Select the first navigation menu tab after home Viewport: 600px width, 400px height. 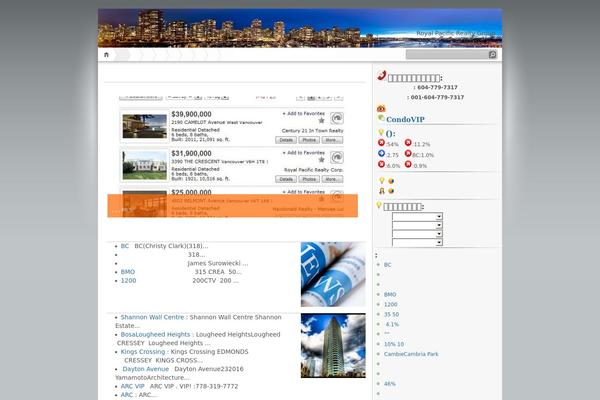pyautogui.click(x=122, y=55)
